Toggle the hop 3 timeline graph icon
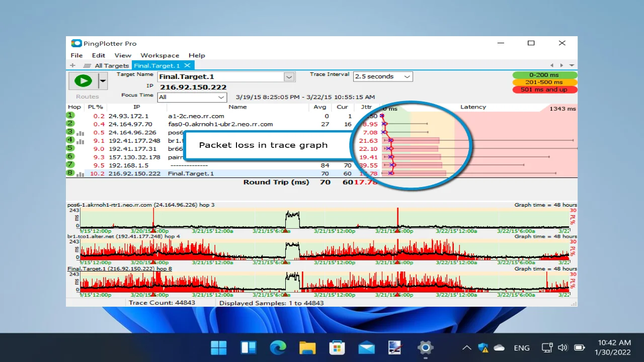 (80, 133)
